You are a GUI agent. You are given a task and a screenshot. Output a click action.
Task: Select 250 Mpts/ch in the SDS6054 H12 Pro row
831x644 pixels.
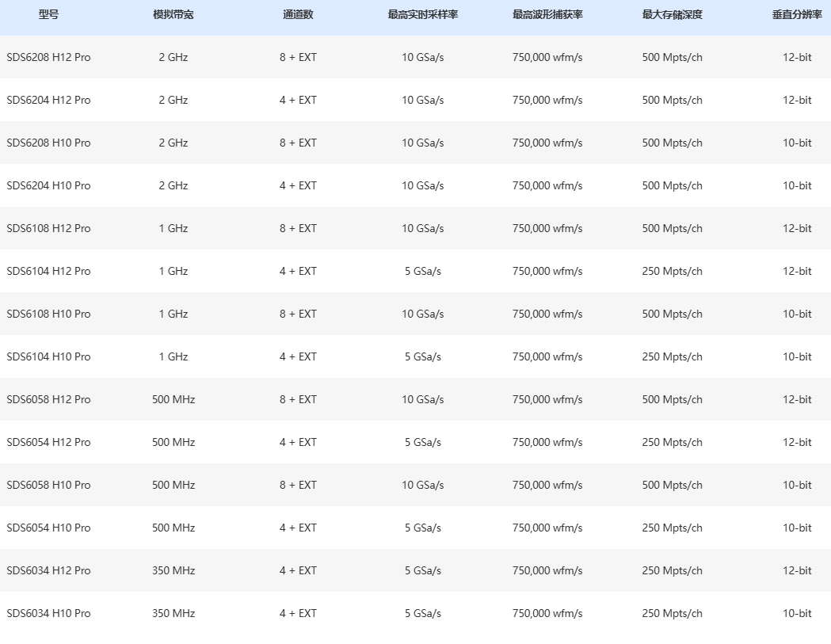click(x=672, y=442)
